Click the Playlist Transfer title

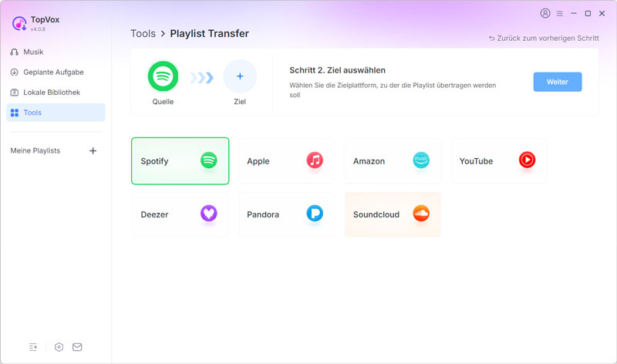(209, 33)
